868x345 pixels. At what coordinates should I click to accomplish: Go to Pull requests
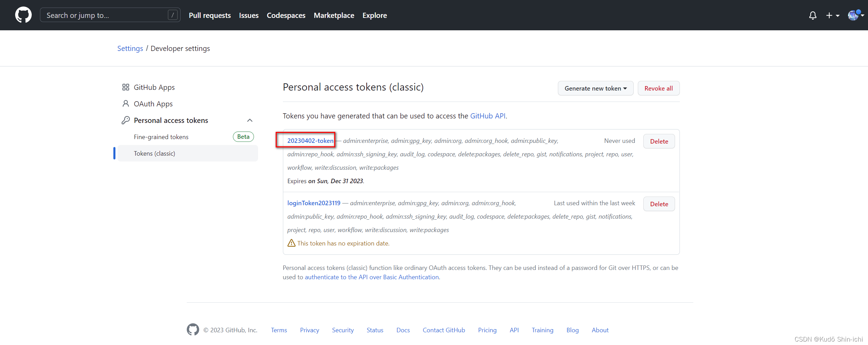click(x=210, y=15)
